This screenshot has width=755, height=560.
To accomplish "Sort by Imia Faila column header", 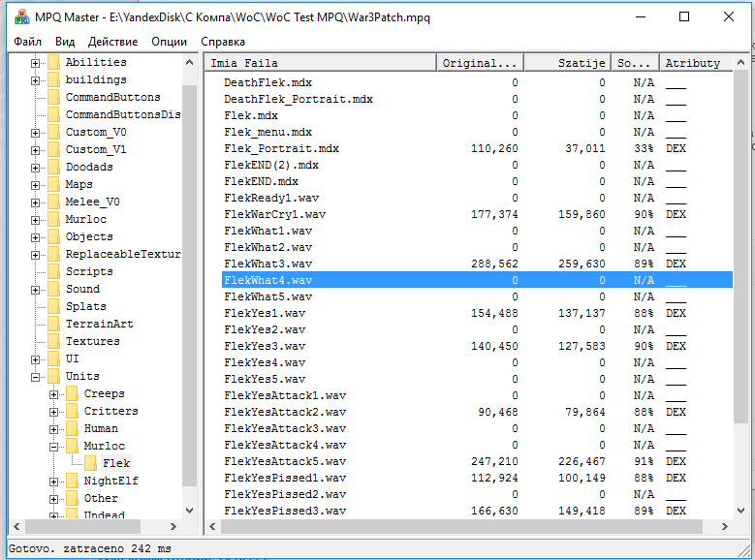I will 321,63.
